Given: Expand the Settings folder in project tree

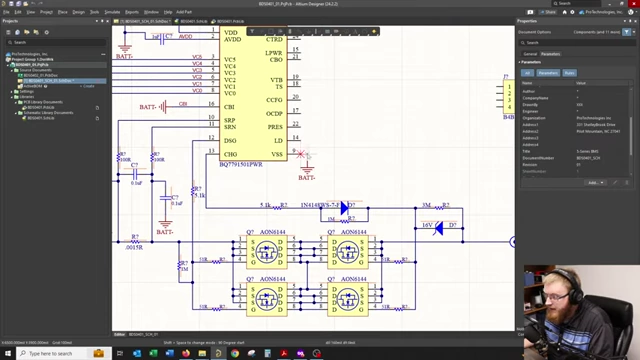Looking at the screenshot, I should pos(12,91).
